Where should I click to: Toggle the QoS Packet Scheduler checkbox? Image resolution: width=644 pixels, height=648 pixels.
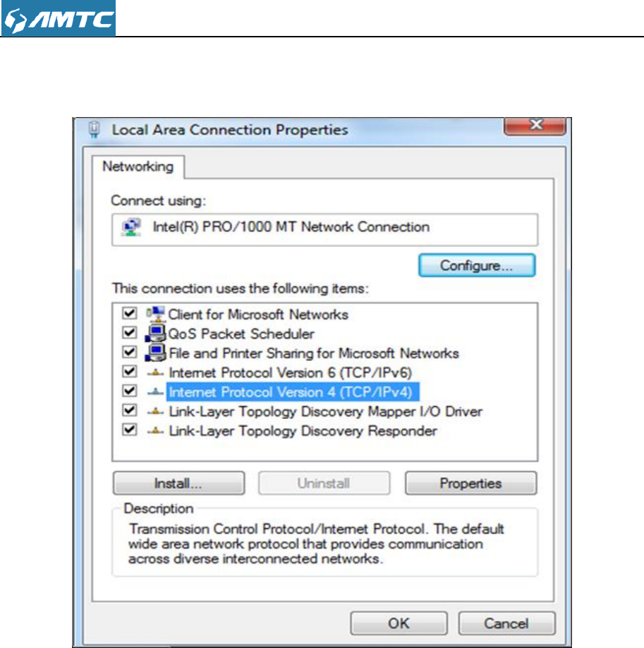tap(129, 332)
